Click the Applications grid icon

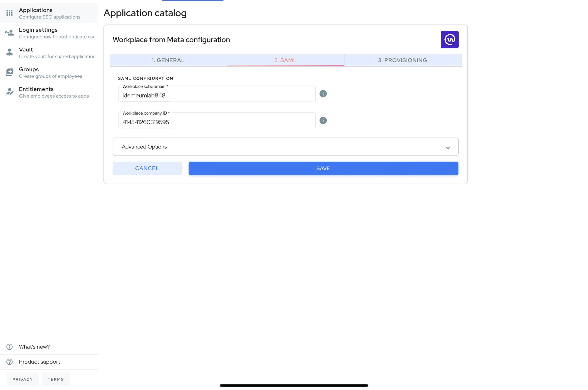pos(9,13)
